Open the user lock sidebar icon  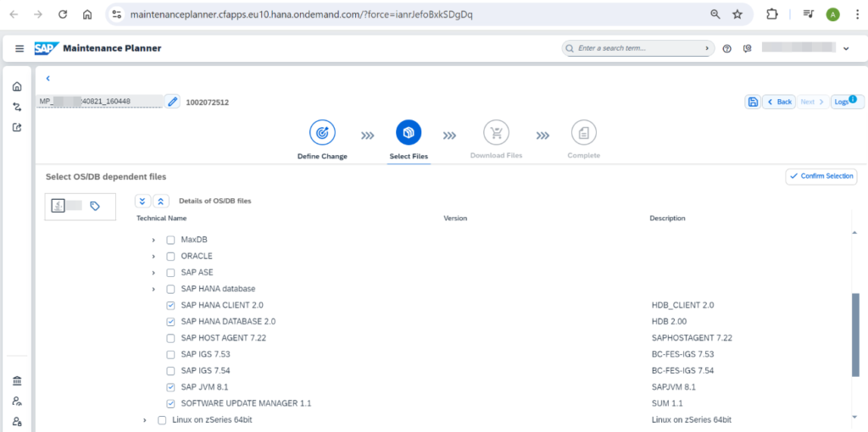[x=17, y=422]
